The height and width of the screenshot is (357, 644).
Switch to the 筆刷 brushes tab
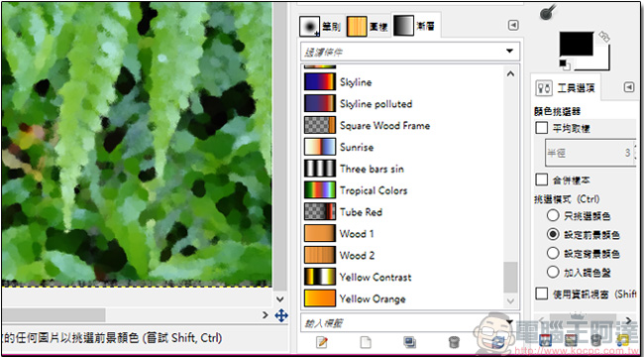click(x=321, y=27)
